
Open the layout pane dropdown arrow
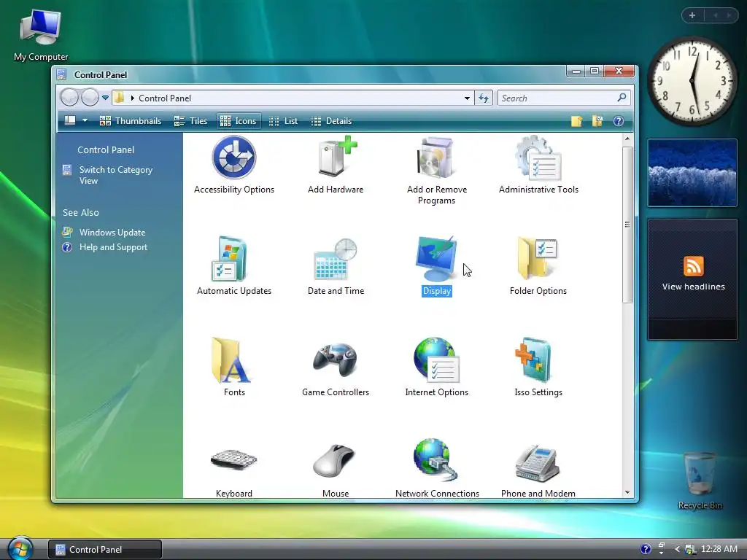click(85, 120)
